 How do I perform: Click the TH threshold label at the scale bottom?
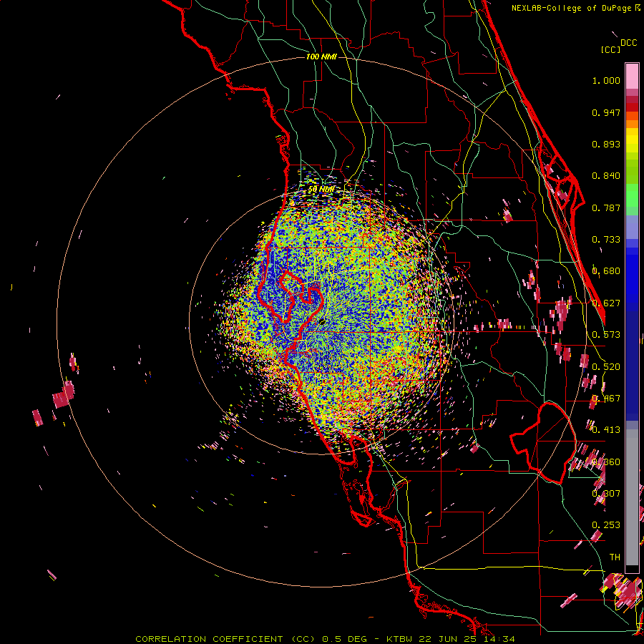pyautogui.click(x=615, y=557)
